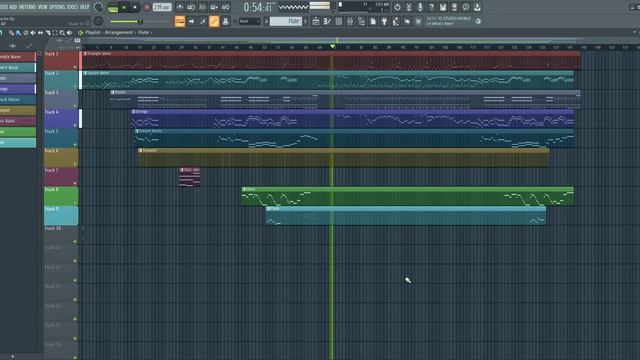Select the green pattern in the picker list
Viewport: 640px width, 360px height.
point(18,131)
